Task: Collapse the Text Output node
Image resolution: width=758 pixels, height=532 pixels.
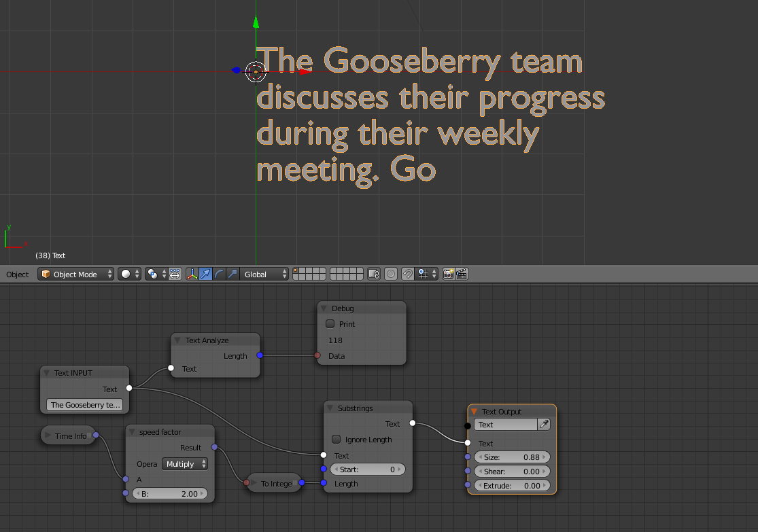Action: click(x=475, y=411)
